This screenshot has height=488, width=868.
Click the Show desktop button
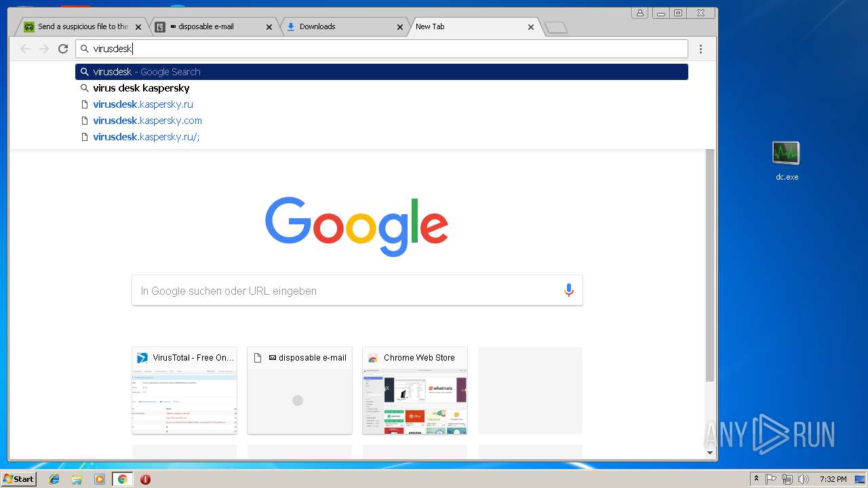pyautogui.click(x=861, y=479)
